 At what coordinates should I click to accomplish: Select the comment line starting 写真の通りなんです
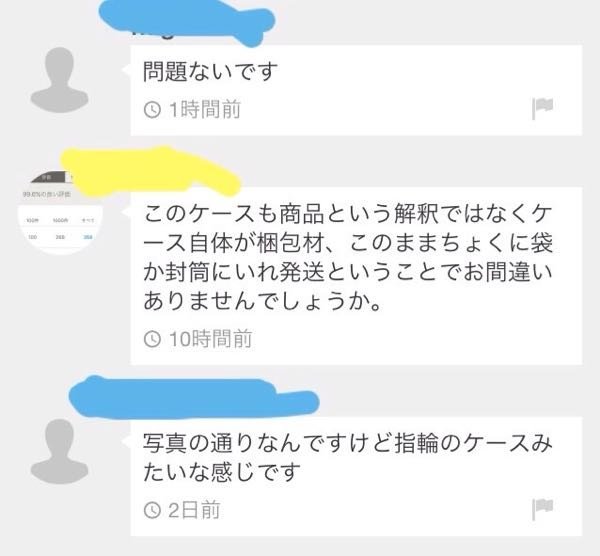(x=348, y=443)
